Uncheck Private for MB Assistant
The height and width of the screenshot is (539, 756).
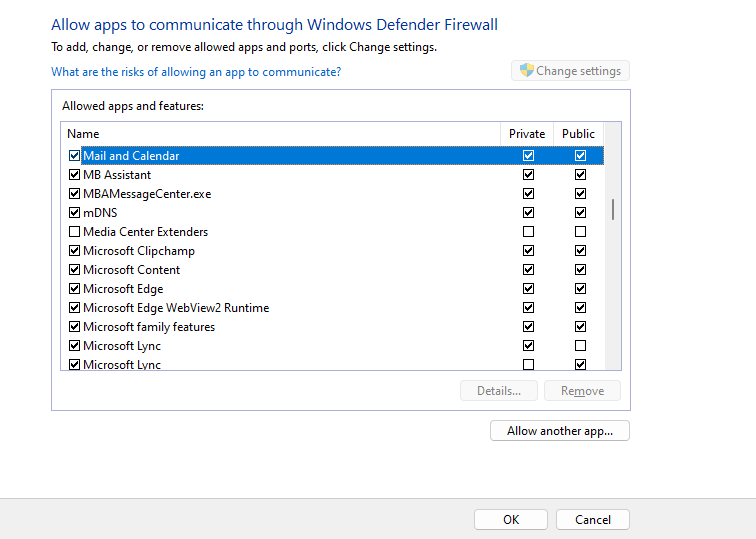point(528,175)
